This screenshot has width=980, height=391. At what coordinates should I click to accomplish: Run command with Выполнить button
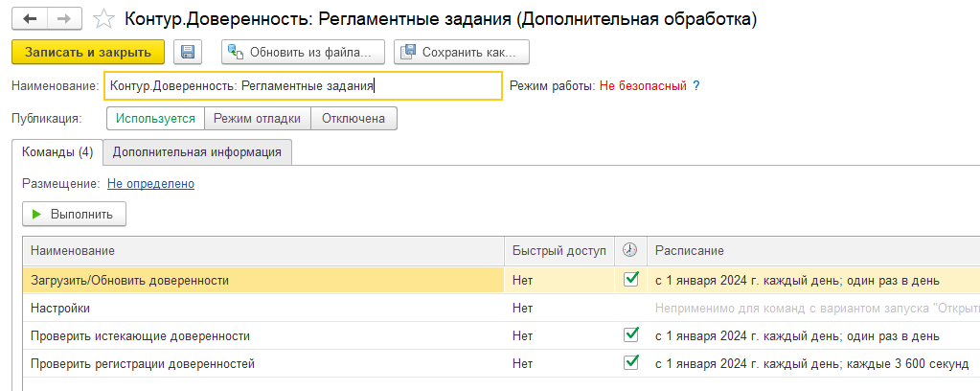[75, 214]
